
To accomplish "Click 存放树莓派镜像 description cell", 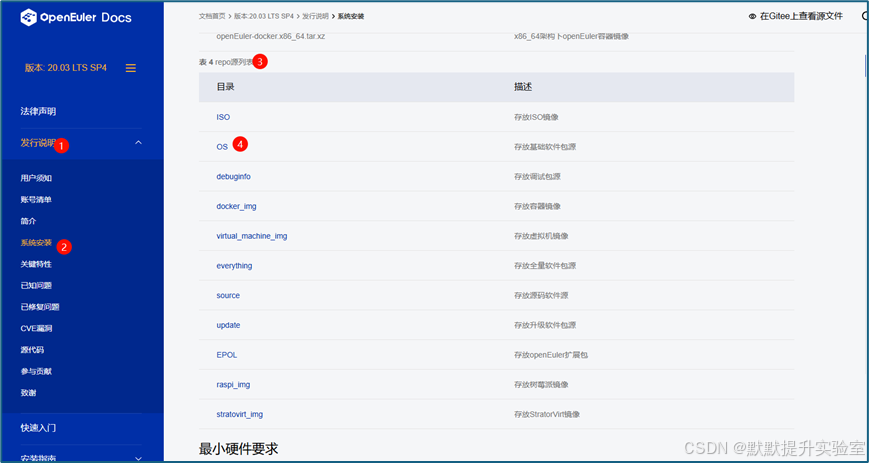I will [x=541, y=385].
